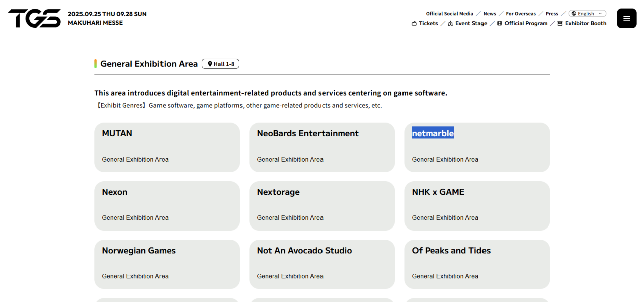Open the Official Program link
This screenshot has width=644, height=302.
[526, 23]
